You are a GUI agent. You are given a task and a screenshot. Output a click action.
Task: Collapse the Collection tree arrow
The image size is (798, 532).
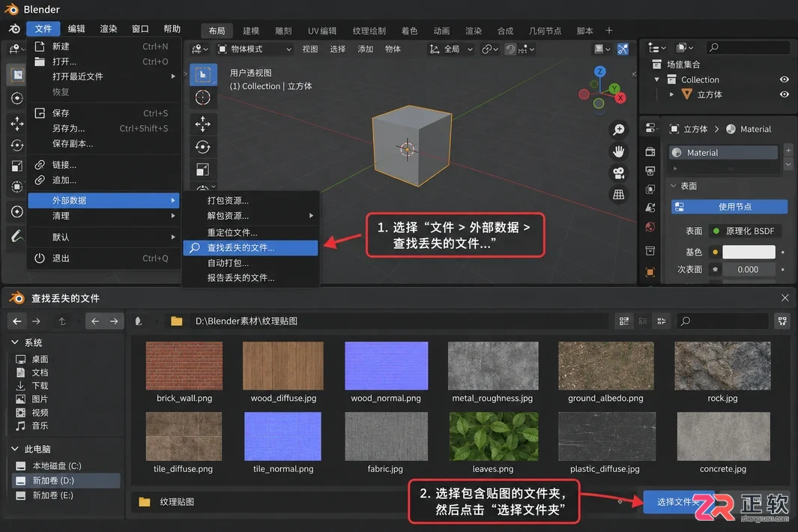656,79
